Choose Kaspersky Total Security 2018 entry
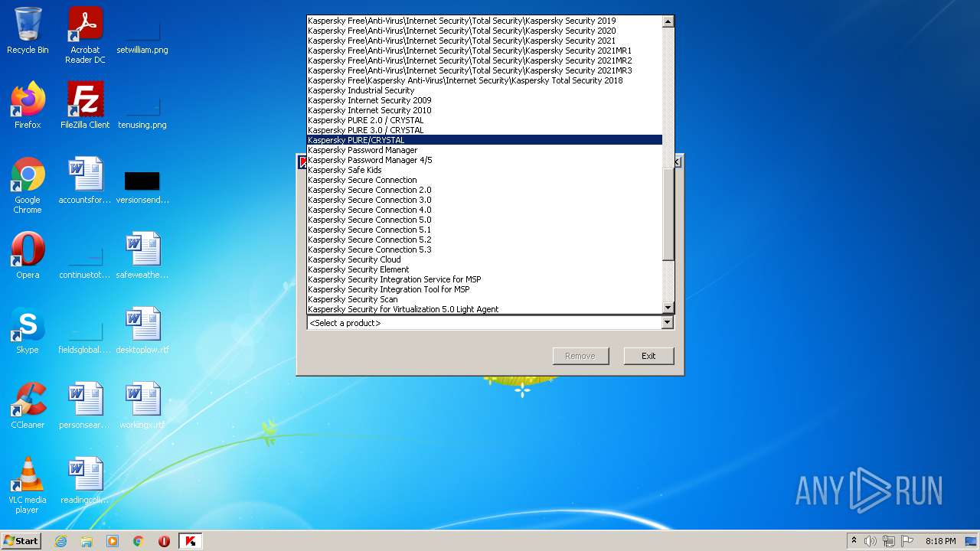Viewport: 980px width, 551px height. [485, 80]
